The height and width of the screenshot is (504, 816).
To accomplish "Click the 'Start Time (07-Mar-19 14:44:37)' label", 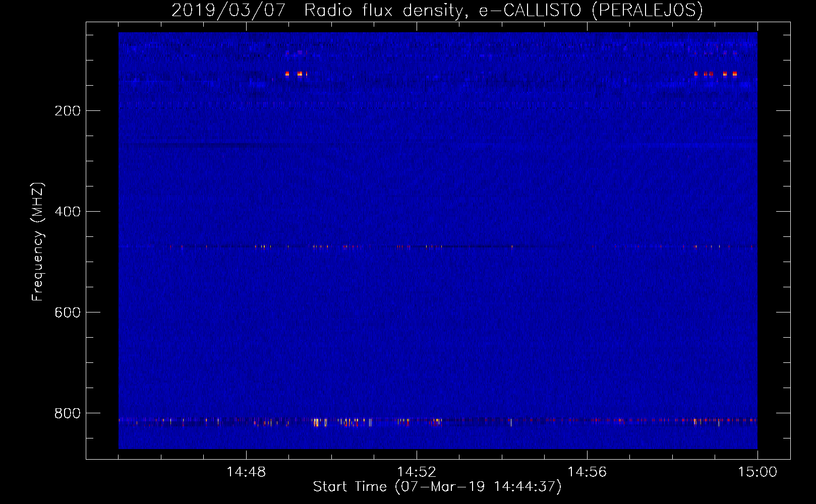I will 437,487.
